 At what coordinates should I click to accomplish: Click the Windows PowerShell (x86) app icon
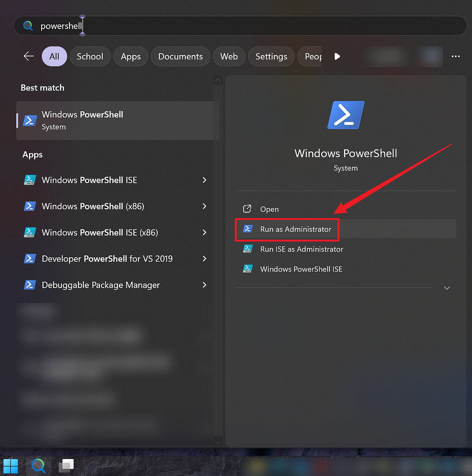click(x=30, y=206)
